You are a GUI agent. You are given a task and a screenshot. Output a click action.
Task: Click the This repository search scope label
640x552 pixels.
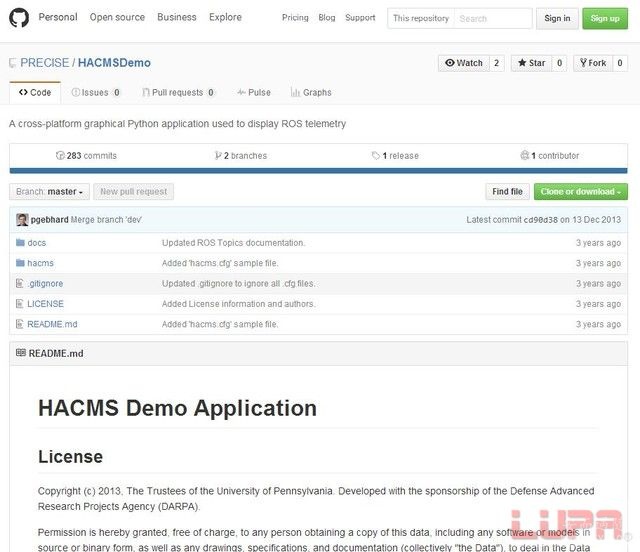pos(421,18)
